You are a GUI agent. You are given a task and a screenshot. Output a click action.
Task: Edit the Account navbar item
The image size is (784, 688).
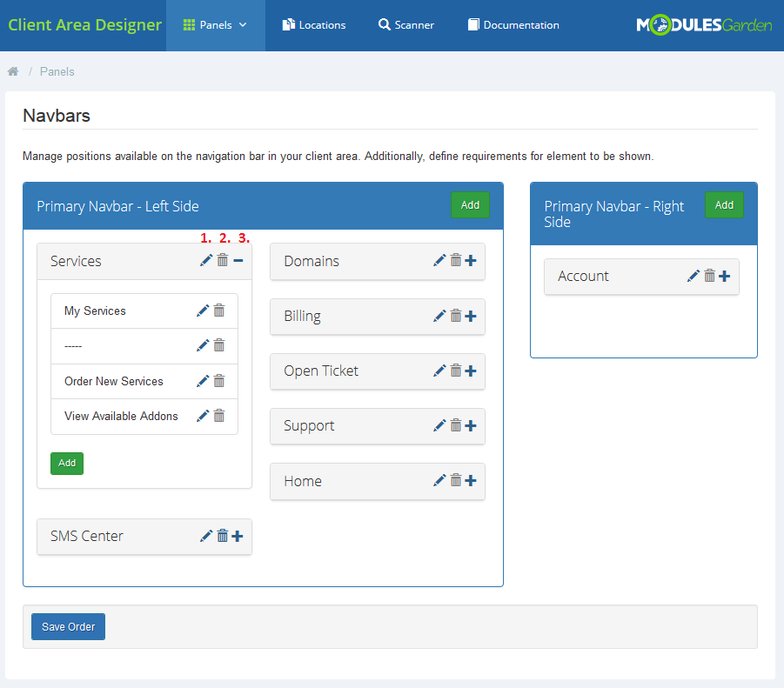694,276
